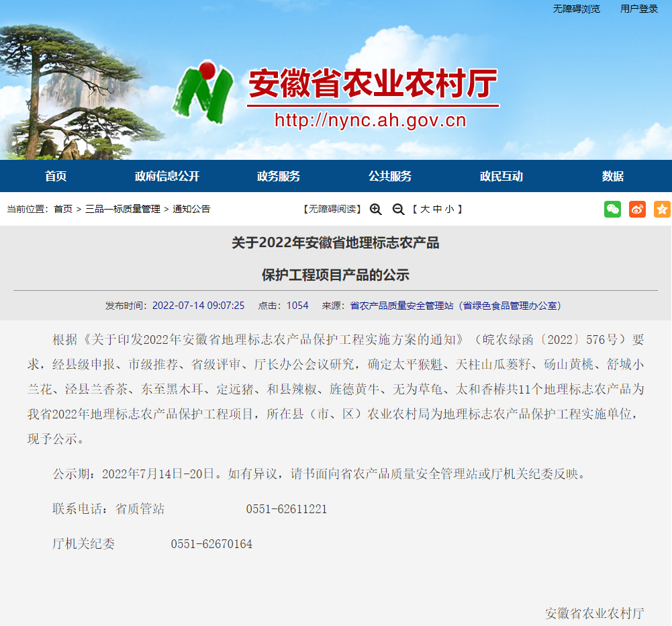Open the 首页 navigation menu item
This screenshot has height=626, width=672.
coord(56,176)
